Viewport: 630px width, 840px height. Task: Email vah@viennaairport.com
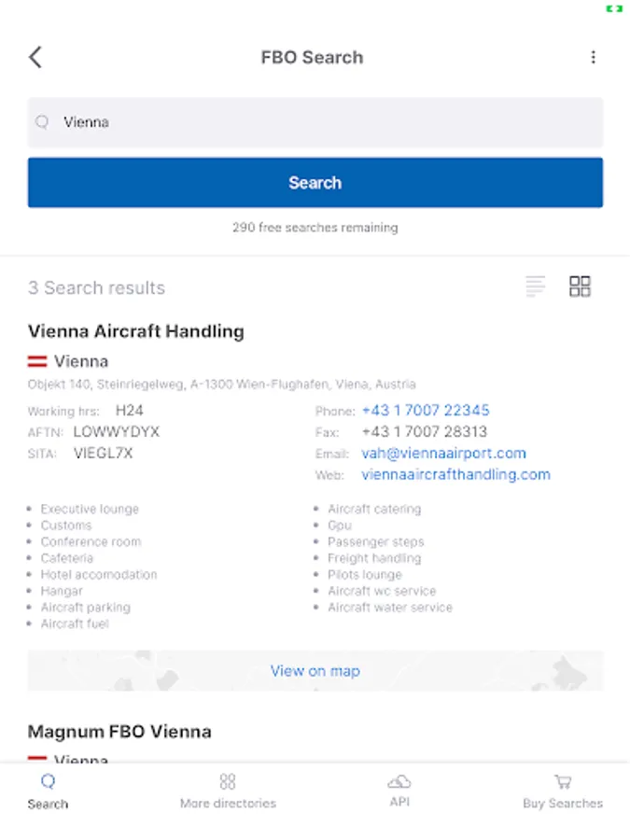443,454
